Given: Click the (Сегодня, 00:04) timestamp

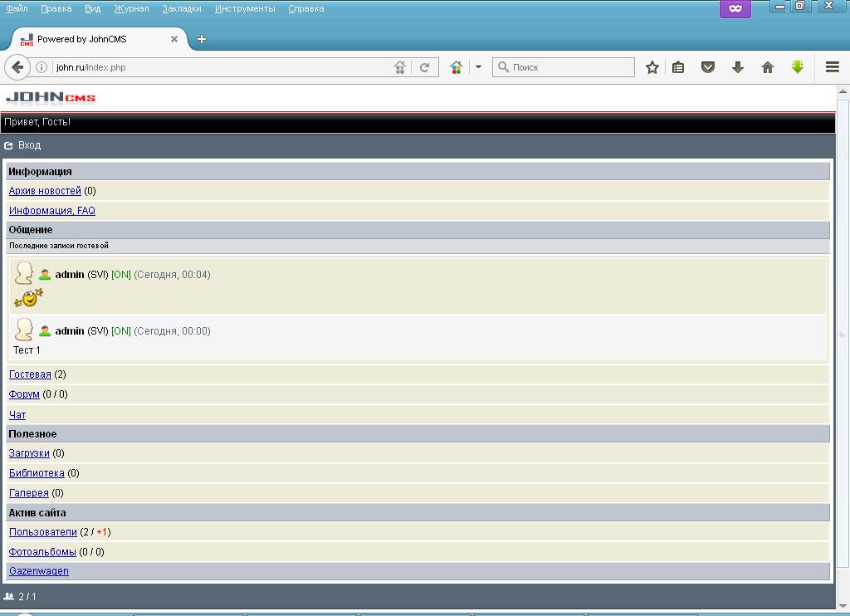Looking at the screenshot, I should pos(173,275).
